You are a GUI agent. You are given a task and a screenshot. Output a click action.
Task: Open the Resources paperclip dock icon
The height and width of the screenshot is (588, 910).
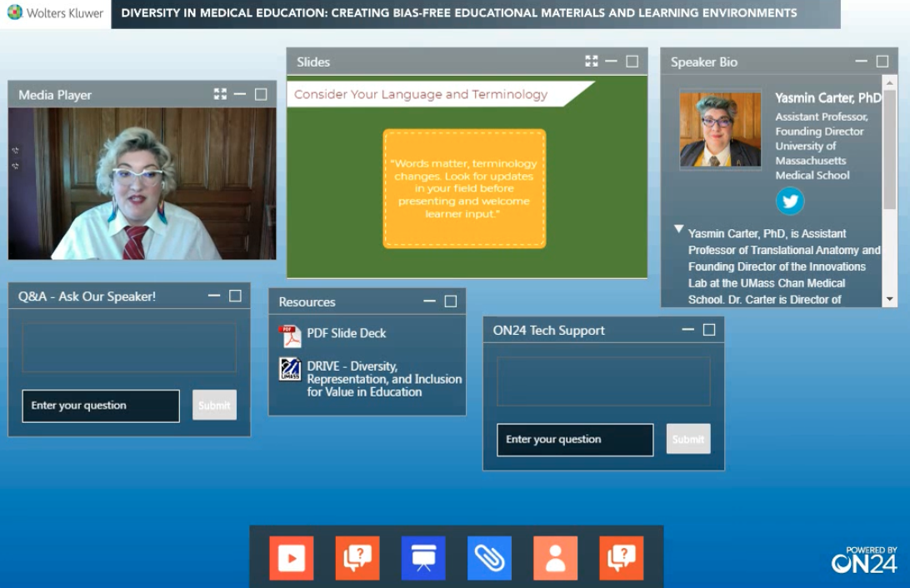pyautogui.click(x=489, y=557)
